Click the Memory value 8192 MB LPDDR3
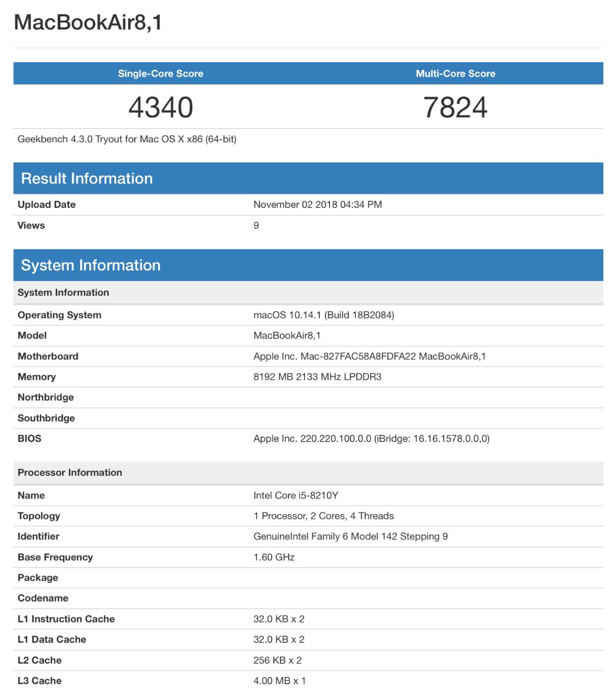 tap(317, 377)
